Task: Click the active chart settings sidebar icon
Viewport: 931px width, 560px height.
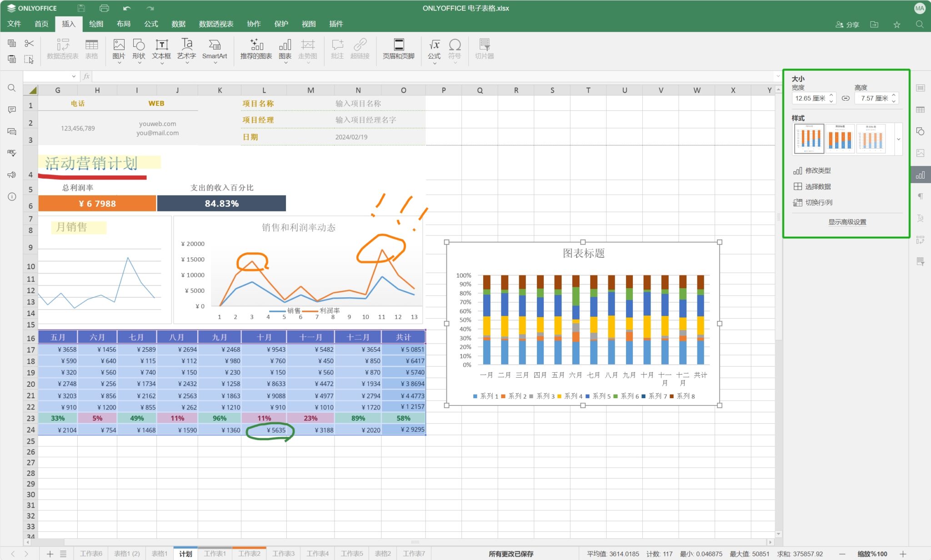Action: coord(921,175)
